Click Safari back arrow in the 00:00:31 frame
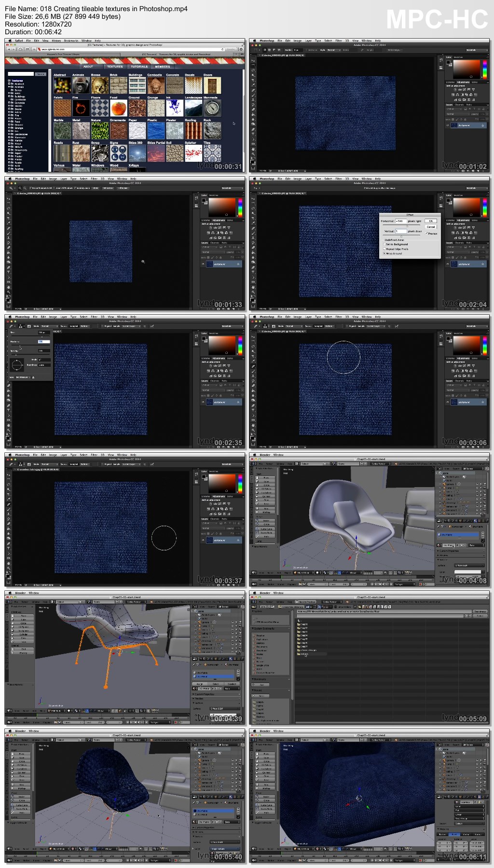Image resolution: width=494 pixels, height=868 pixels. tap(9, 49)
